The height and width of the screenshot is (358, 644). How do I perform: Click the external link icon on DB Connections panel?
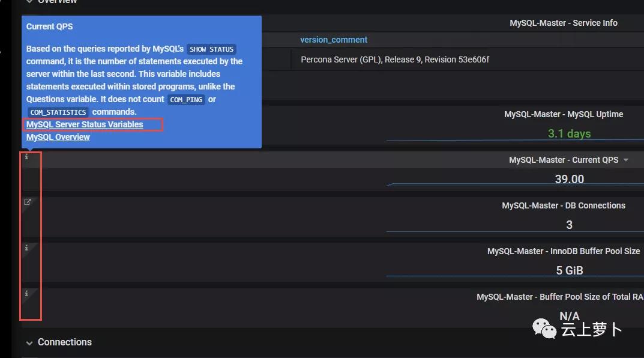(28, 202)
